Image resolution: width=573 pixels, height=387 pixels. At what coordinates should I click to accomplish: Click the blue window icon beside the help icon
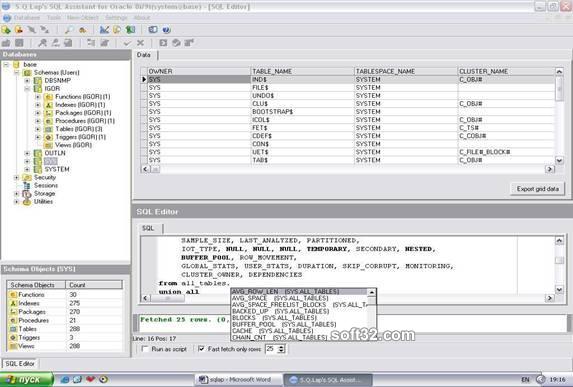point(153,30)
